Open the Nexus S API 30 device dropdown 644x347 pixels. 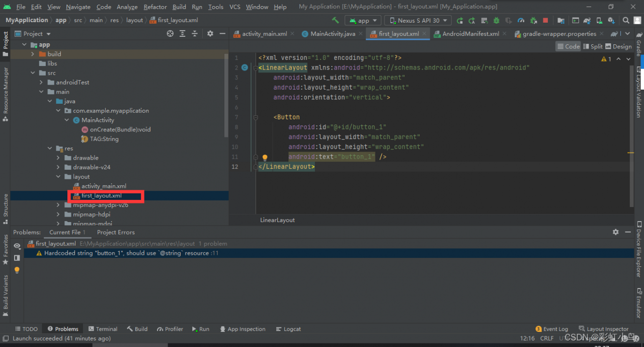tap(418, 21)
